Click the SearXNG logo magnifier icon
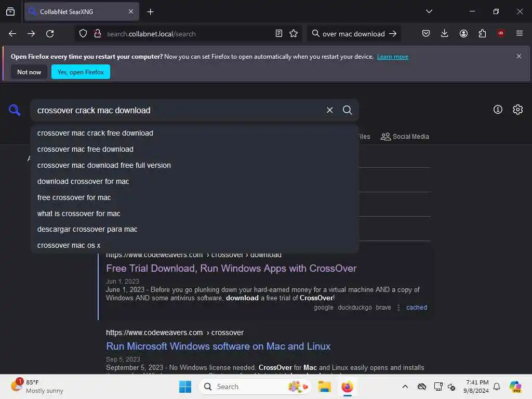532x399 pixels. pos(15,110)
